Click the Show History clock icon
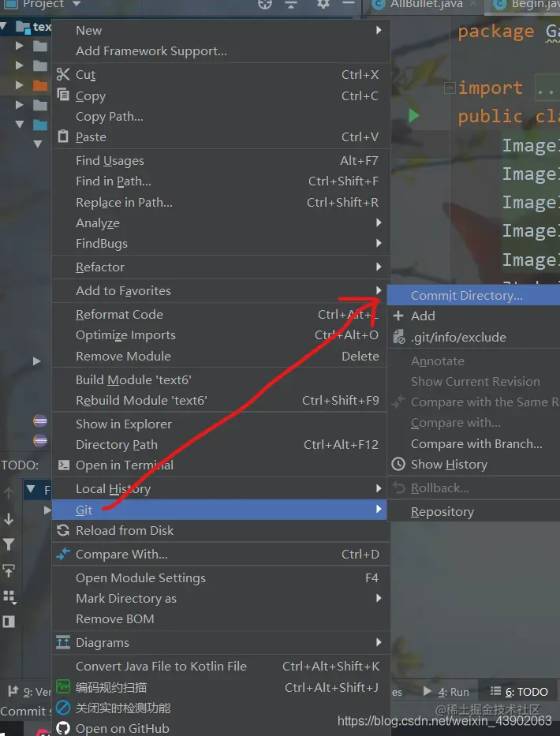This screenshot has height=736, width=560. [x=398, y=464]
